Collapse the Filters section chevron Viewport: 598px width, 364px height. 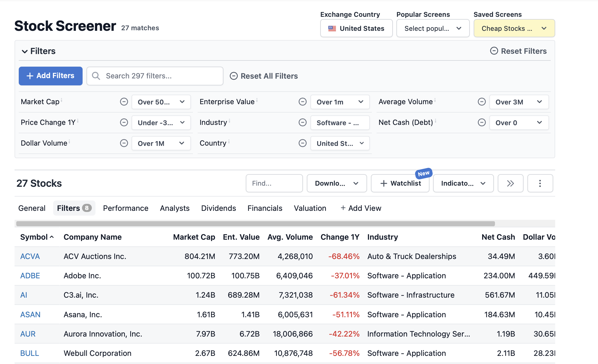[x=25, y=51]
